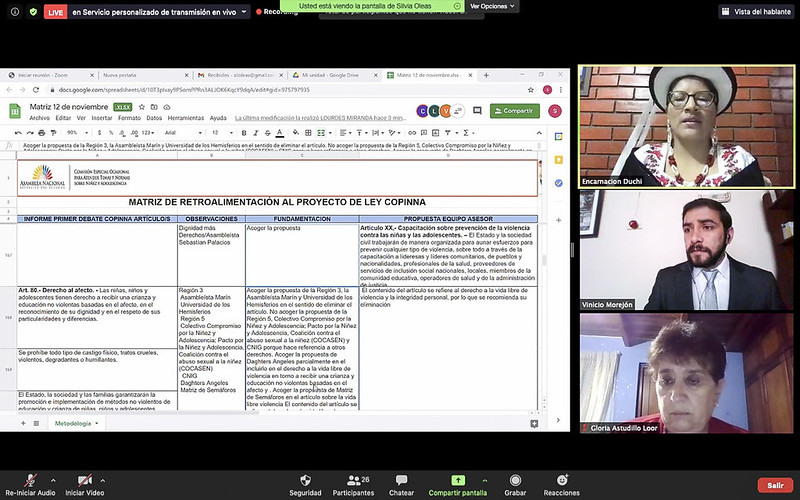This screenshot has width=800, height=500.
Task: Click the Insert link icon
Action: pyautogui.click(x=412, y=133)
